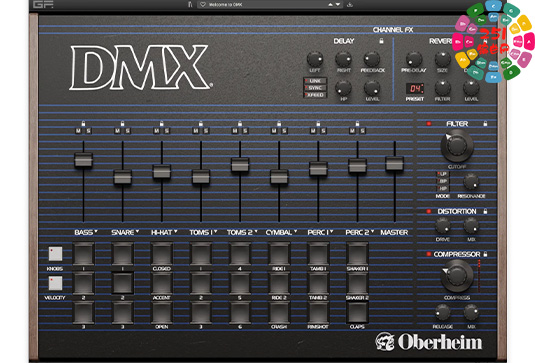Click the lock above the Snare channel

(122, 124)
